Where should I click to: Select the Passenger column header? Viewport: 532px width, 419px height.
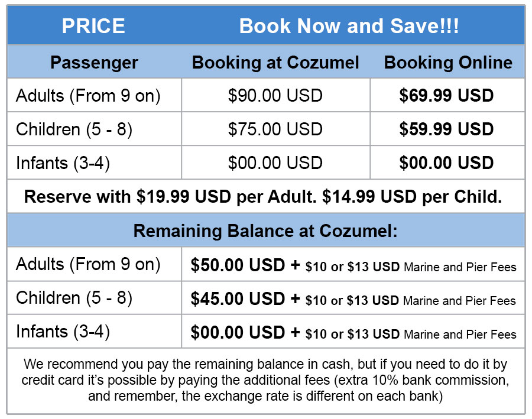[x=94, y=63]
